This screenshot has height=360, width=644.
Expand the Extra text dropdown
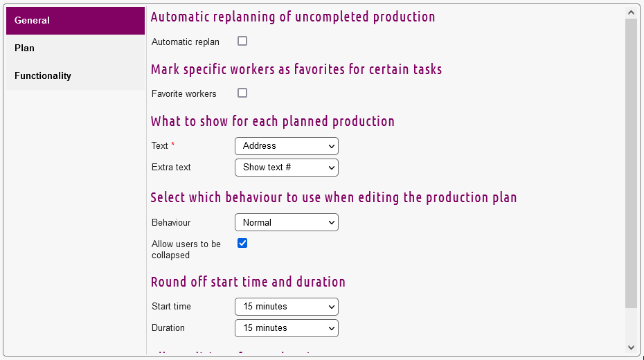[x=287, y=168]
